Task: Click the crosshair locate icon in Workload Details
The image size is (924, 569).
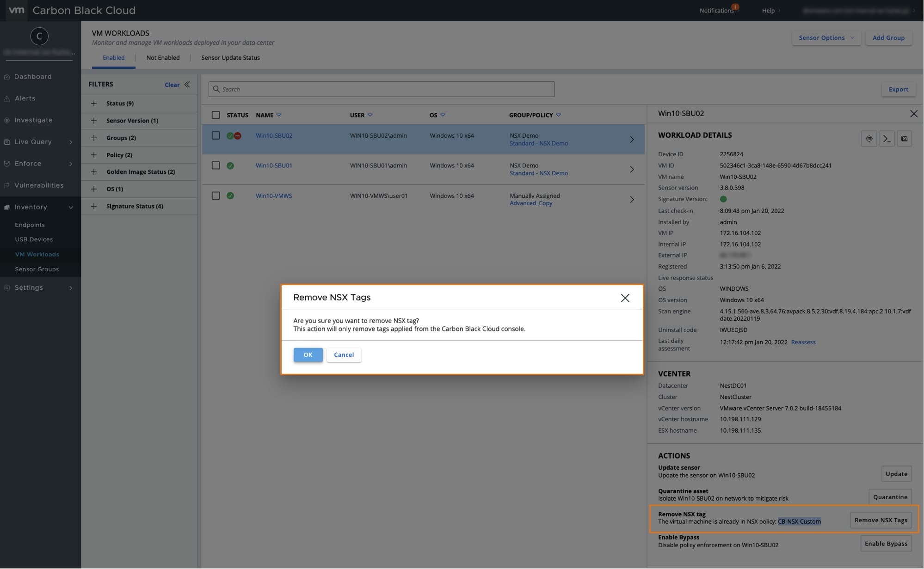Action: pos(869,139)
